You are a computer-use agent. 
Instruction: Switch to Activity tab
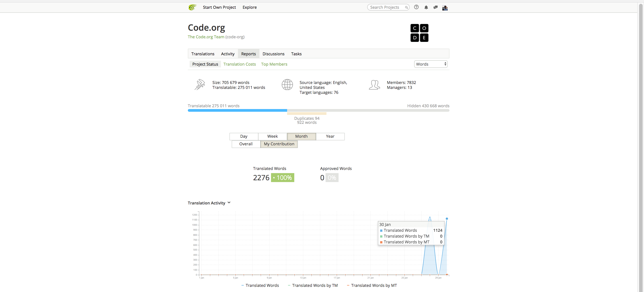[227, 54]
